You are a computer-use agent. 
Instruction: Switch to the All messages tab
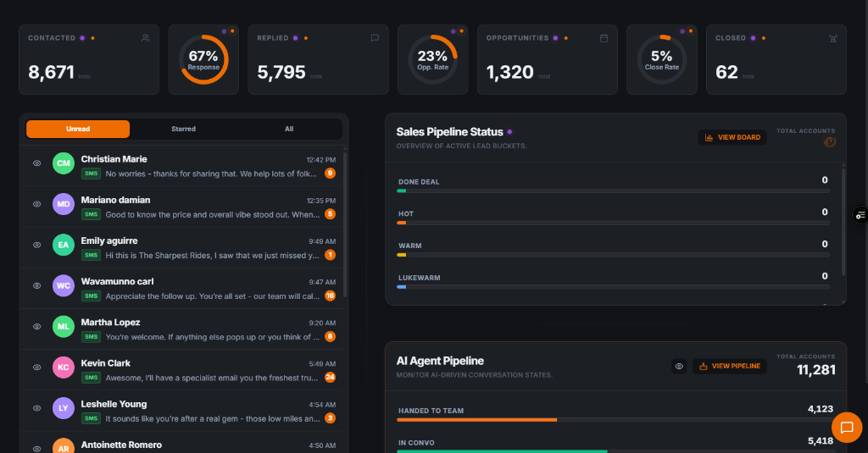(289, 129)
